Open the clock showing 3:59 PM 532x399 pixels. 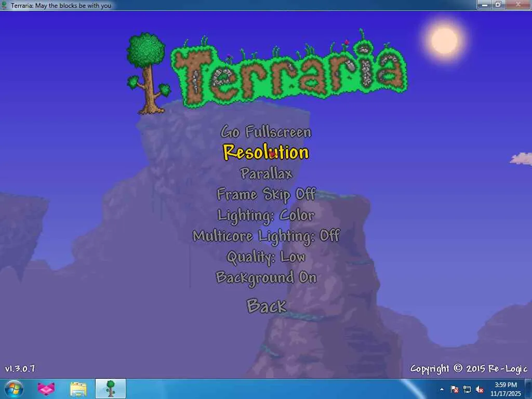[506, 389]
